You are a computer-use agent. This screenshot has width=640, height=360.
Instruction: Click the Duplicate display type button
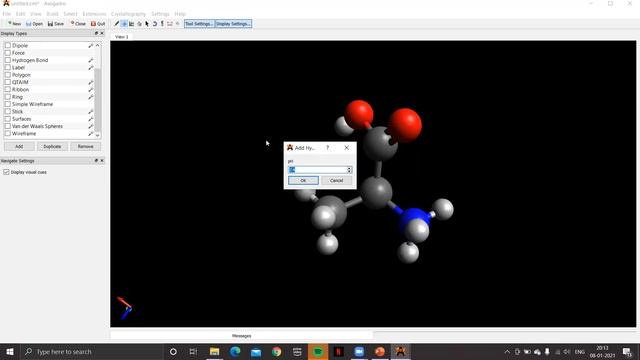(52, 147)
